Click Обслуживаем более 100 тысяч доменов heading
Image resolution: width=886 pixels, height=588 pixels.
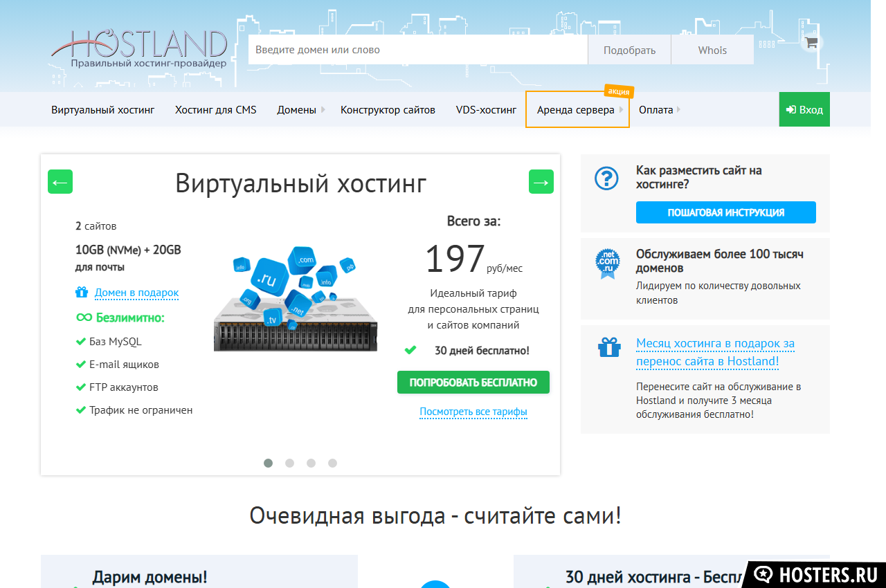pyautogui.click(x=720, y=261)
